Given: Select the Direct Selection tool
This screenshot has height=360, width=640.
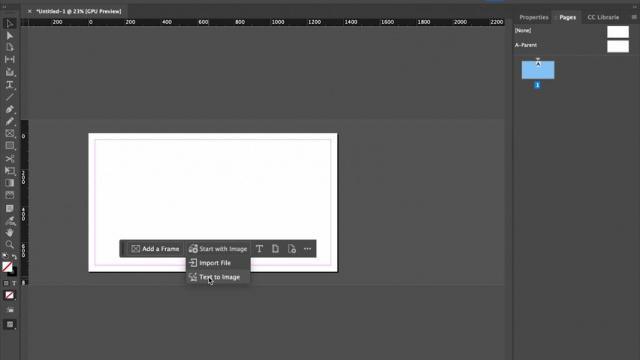Looking at the screenshot, I should (9, 36).
